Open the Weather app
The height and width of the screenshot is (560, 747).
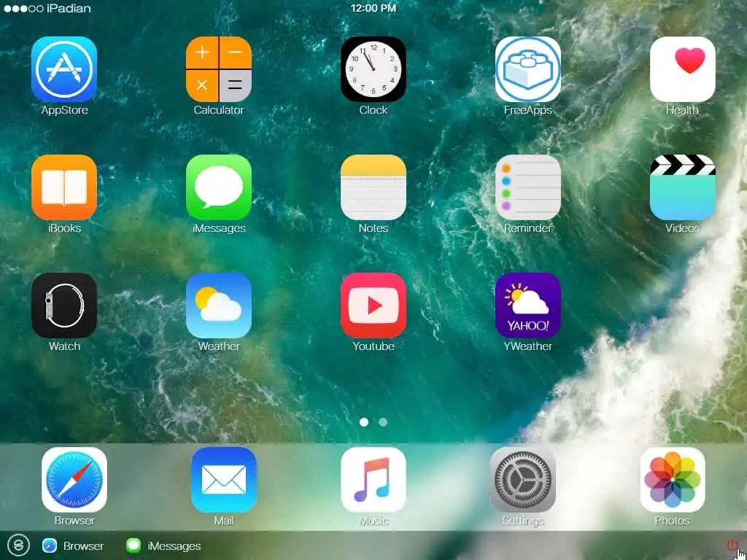pyautogui.click(x=219, y=306)
